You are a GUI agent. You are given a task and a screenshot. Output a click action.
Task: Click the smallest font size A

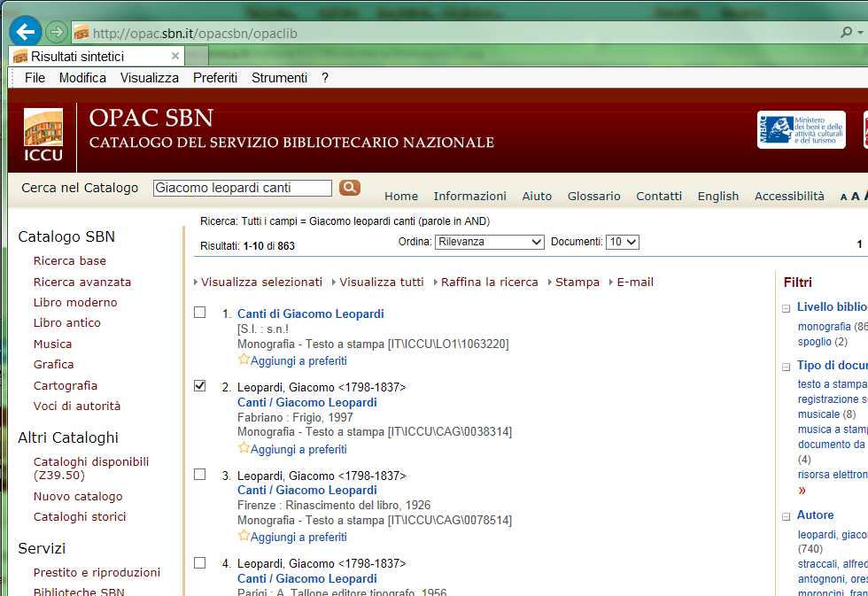click(843, 197)
